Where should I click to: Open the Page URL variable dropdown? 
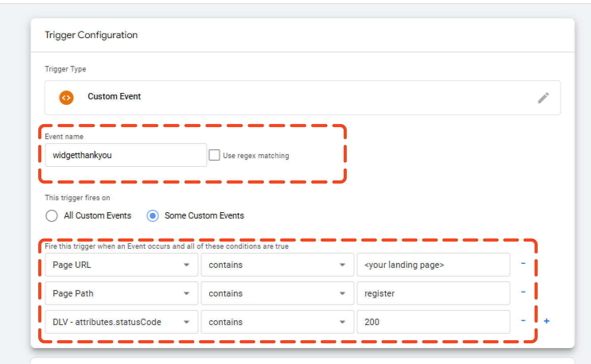[x=121, y=265]
